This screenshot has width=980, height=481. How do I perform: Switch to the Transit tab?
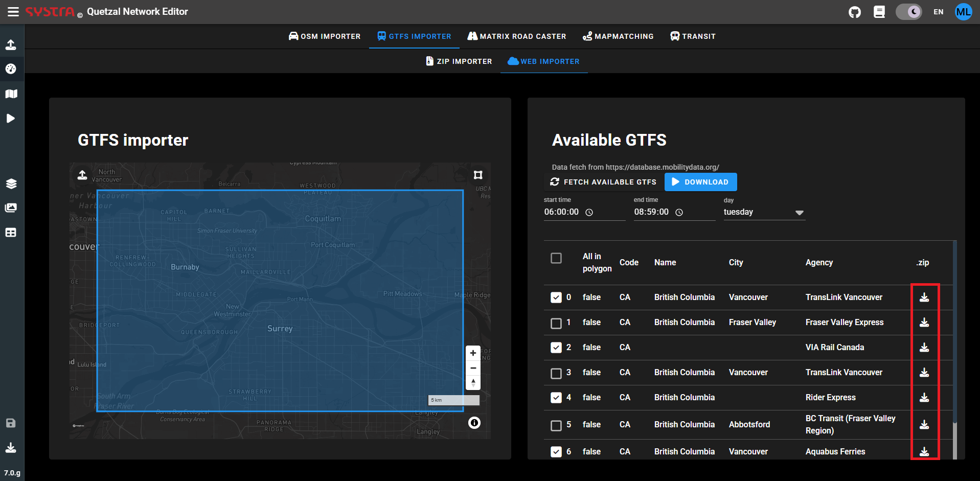coord(693,36)
